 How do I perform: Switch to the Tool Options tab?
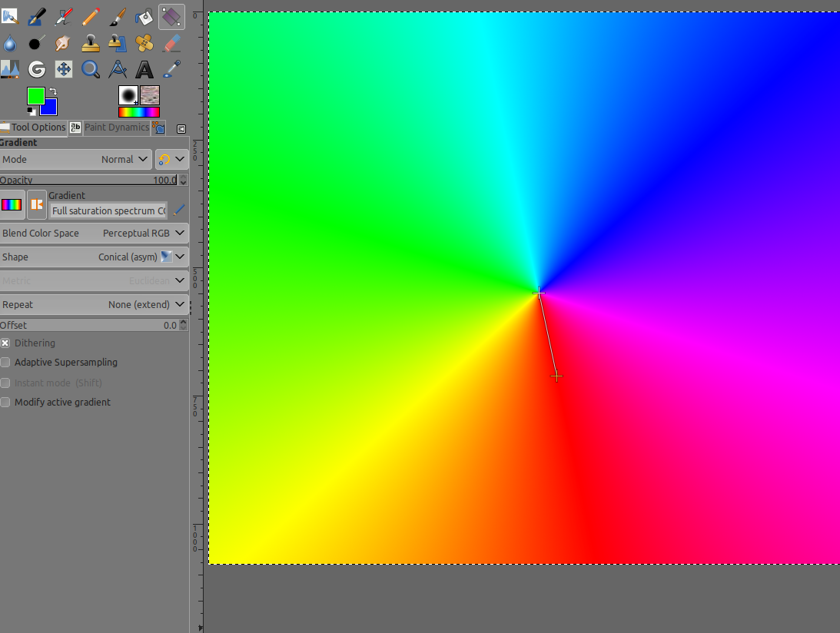point(33,128)
